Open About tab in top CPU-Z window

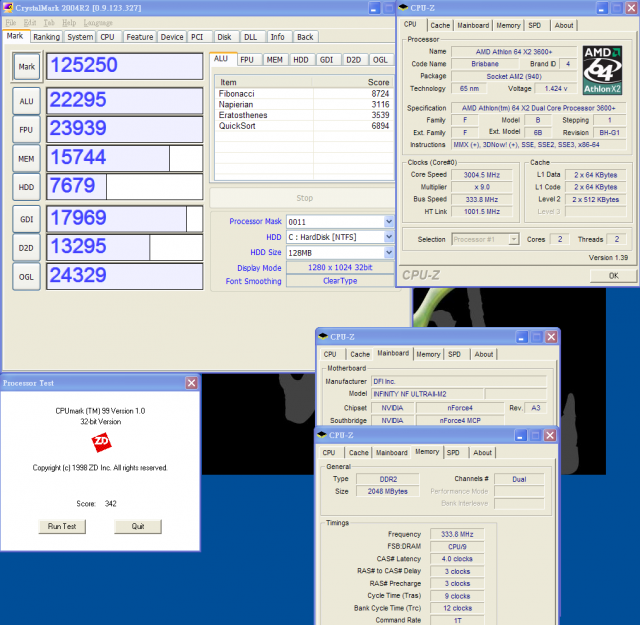(564, 25)
